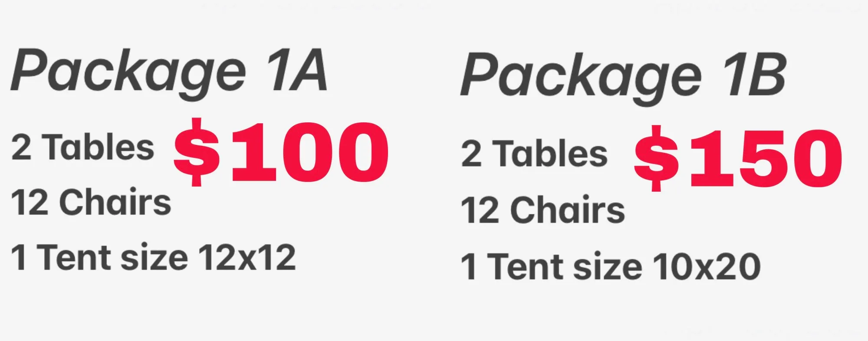Click the word "Tent" in Package 1A

click(76, 258)
